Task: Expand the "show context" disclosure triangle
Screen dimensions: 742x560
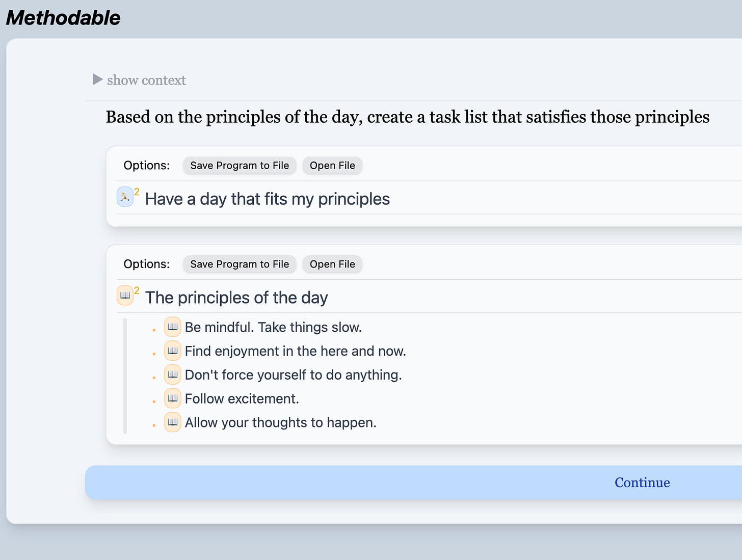Action: coord(97,79)
